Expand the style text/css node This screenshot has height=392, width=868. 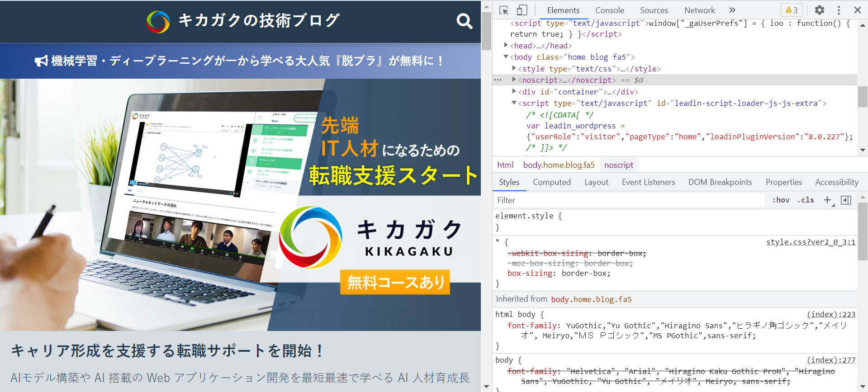coord(514,68)
